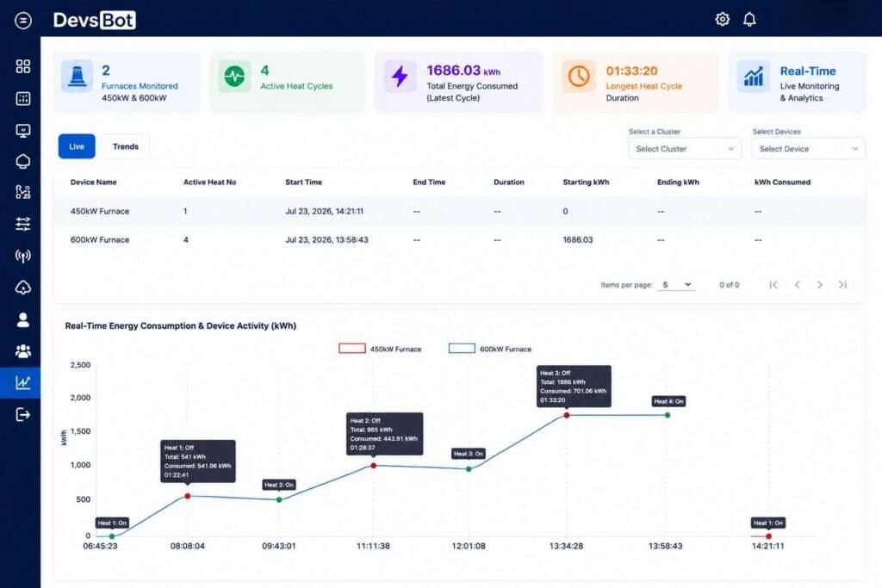
Task: Jump to last page button
Action: [842, 285]
